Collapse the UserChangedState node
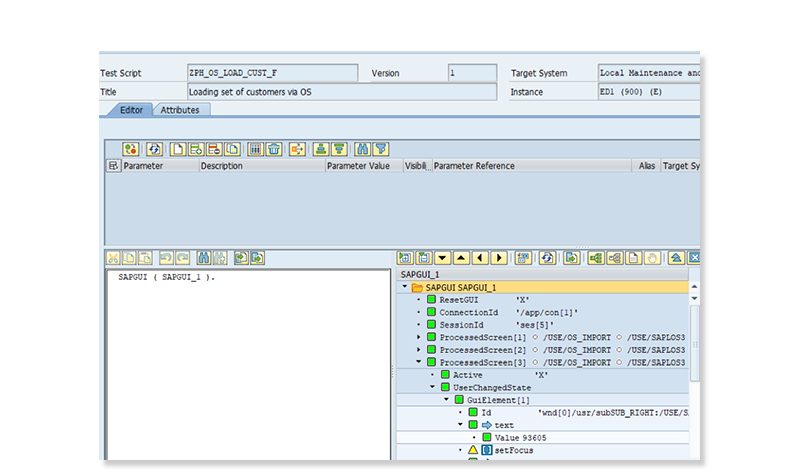 tap(432, 387)
